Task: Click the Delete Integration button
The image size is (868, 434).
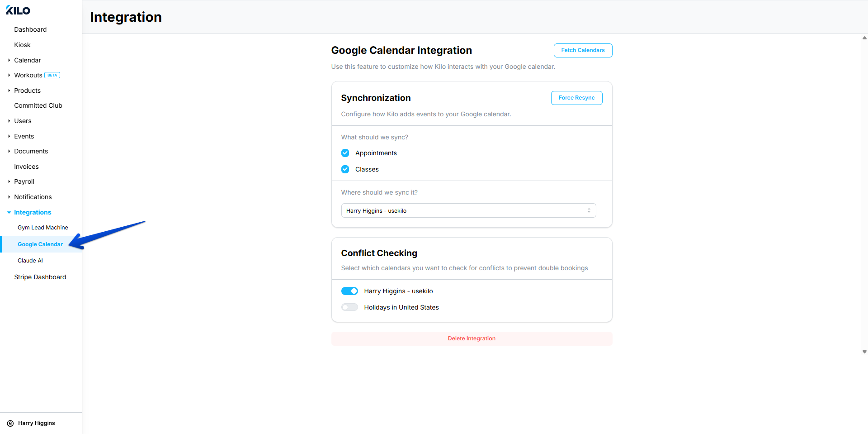Action: (x=472, y=339)
